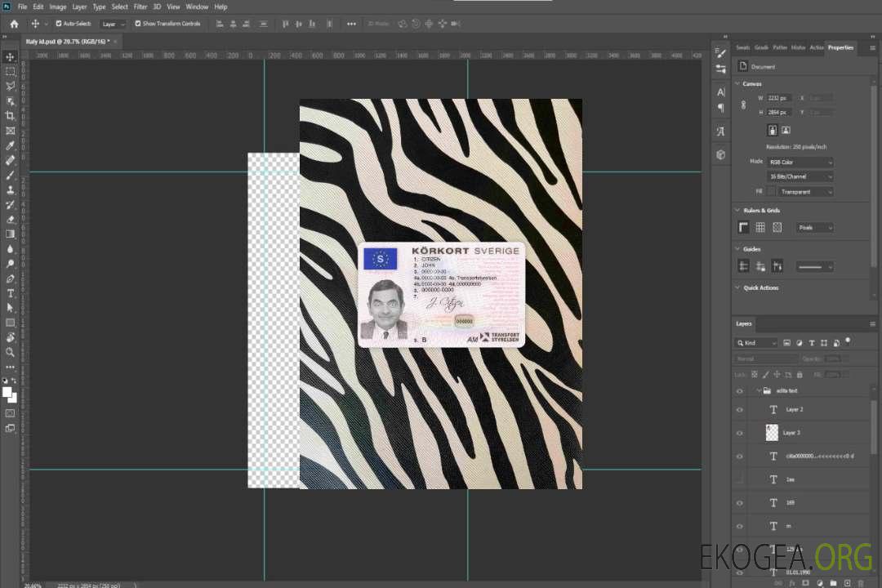Open the layer filter Kind dropdown

[756, 343]
